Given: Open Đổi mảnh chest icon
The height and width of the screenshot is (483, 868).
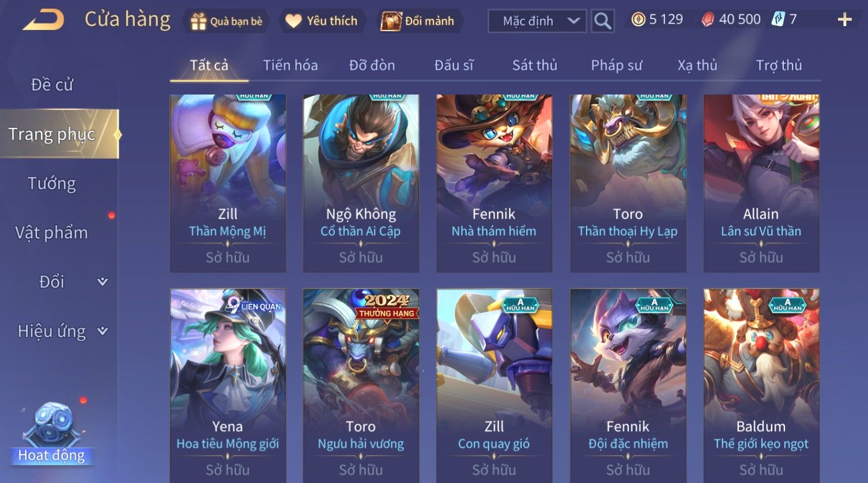Looking at the screenshot, I should pyautogui.click(x=391, y=21).
